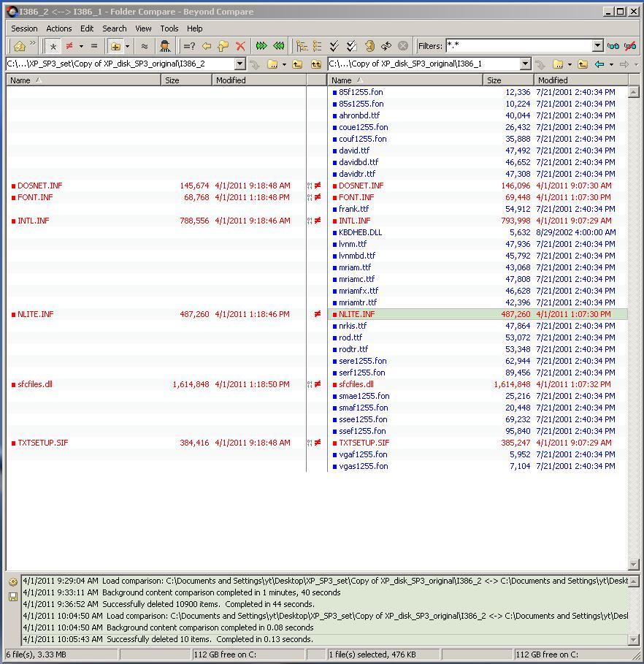Sort left pane by Size column
Viewport: 644px width, 664px height.
186,80
